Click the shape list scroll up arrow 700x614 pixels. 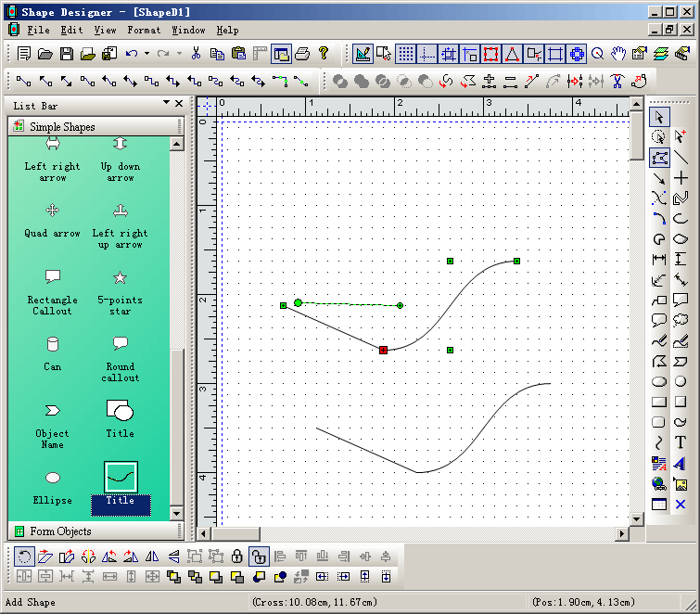pos(177,145)
